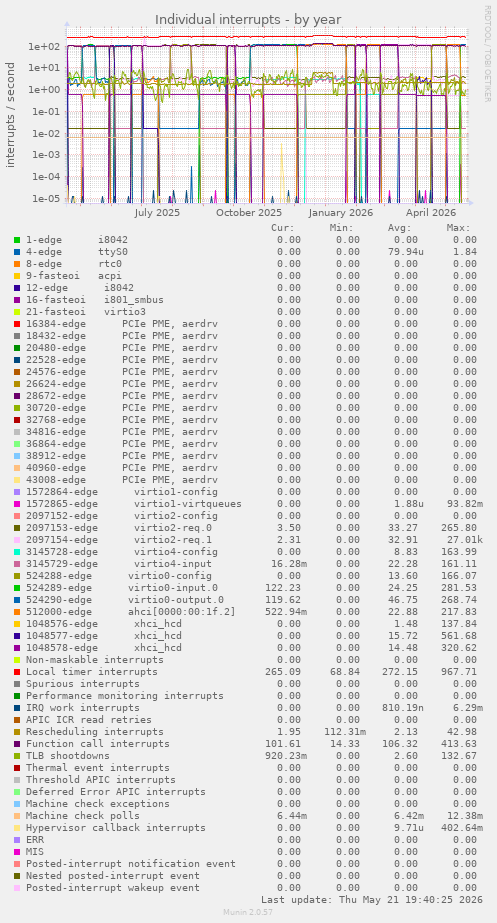Click the Munin 2.0.57 footer text

(248, 912)
